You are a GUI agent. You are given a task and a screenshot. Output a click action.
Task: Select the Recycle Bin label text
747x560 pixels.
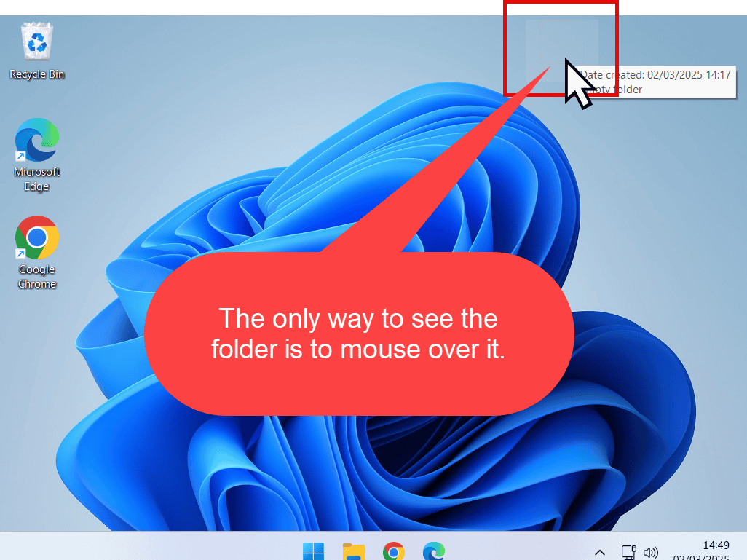[36, 74]
